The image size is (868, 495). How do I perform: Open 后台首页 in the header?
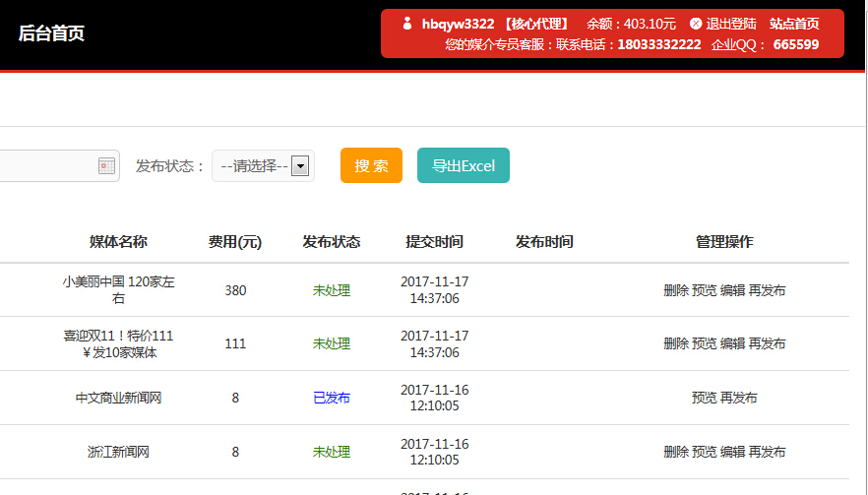pyautogui.click(x=51, y=33)
